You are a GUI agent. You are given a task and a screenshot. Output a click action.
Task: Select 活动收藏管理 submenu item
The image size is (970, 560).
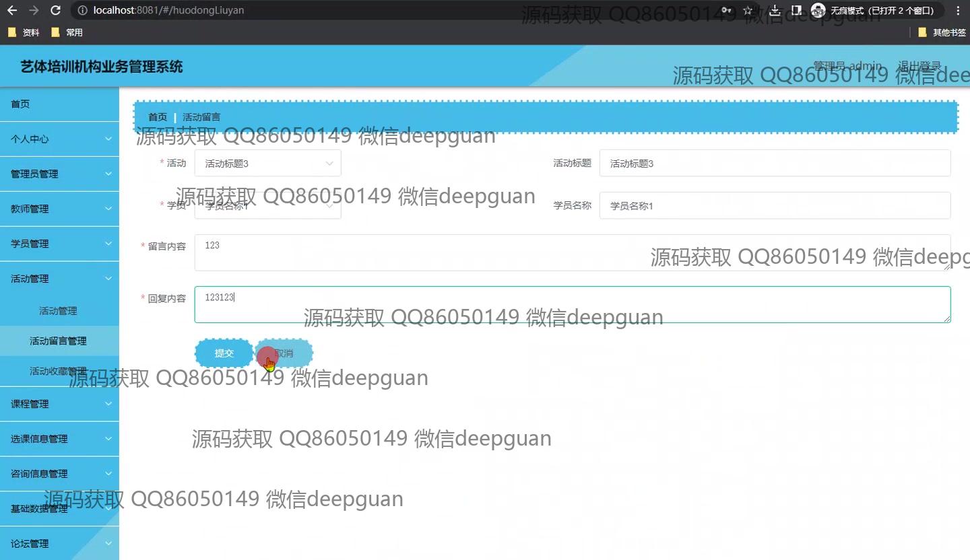click(58, 372)
